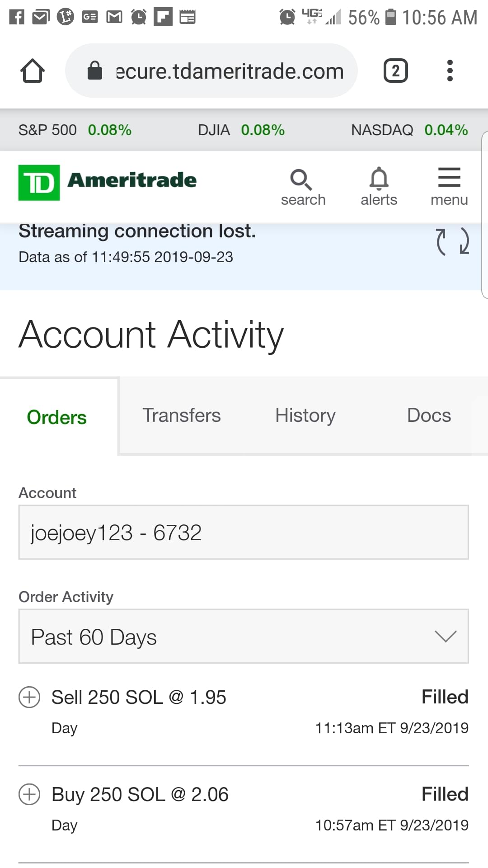Select the Orders tab
The height and width of the screenshot is (868, 488).
(x=57, y=417)
